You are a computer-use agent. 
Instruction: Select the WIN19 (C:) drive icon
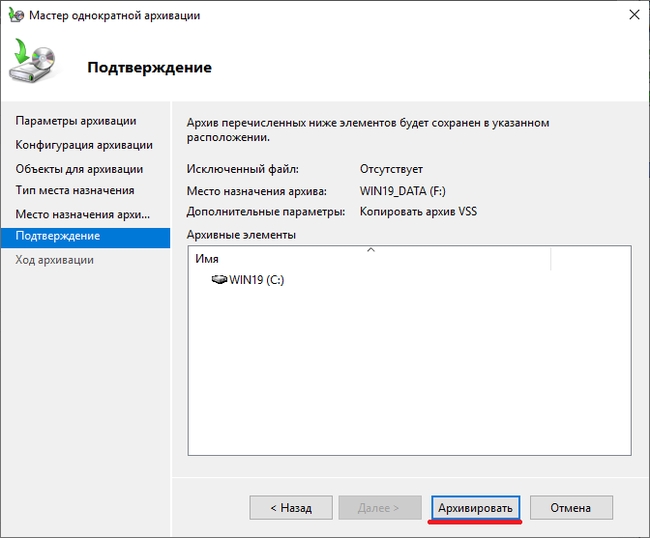pos(220,280)
